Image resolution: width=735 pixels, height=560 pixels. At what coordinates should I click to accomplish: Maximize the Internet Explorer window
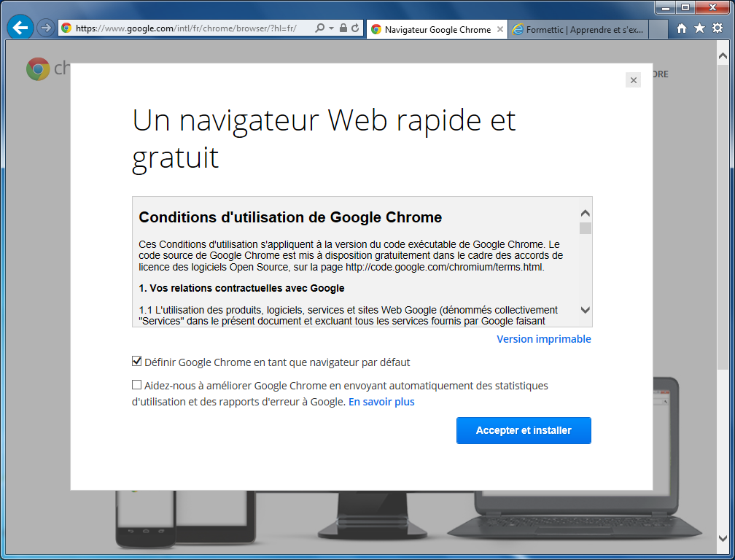[685, 7]
